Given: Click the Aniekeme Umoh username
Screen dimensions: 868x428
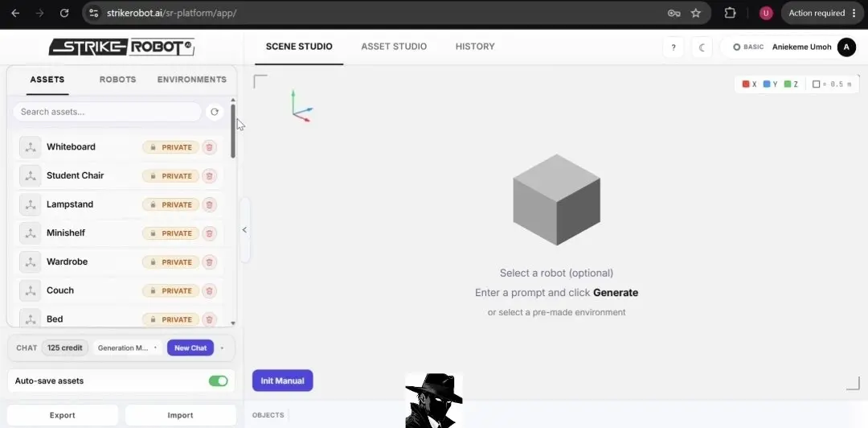Looking at the screenshot, I should [x=801, y=47].
